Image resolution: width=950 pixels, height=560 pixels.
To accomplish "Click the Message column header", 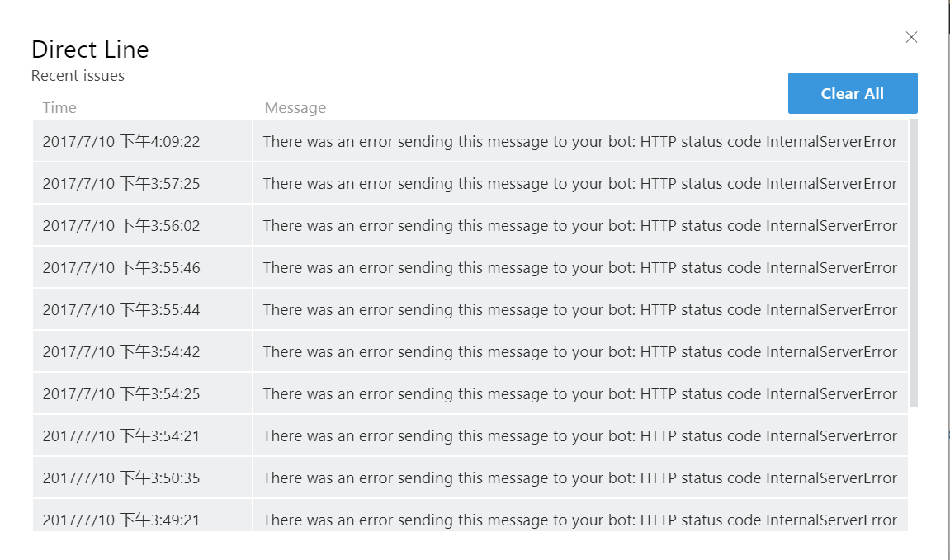I will pos(295,108).
